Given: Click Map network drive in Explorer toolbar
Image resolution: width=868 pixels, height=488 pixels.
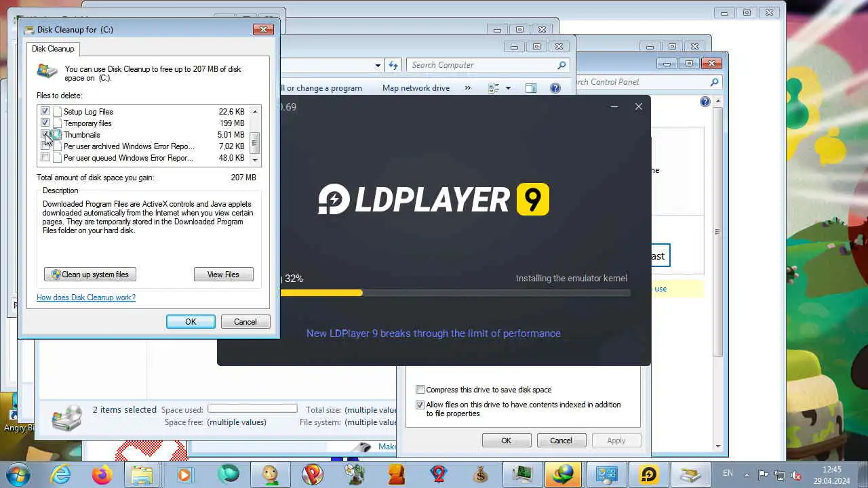Looking at the screenshot, I should (416, 88).
